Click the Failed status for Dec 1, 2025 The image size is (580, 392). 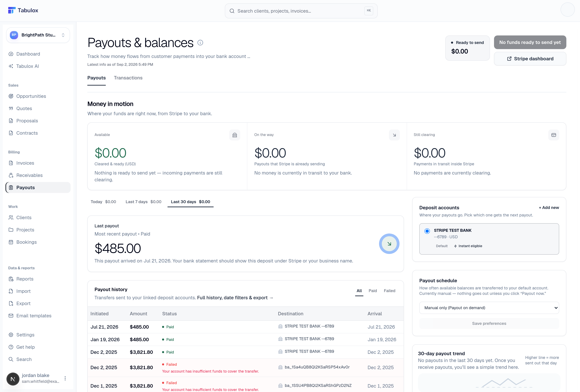point(169,383)
